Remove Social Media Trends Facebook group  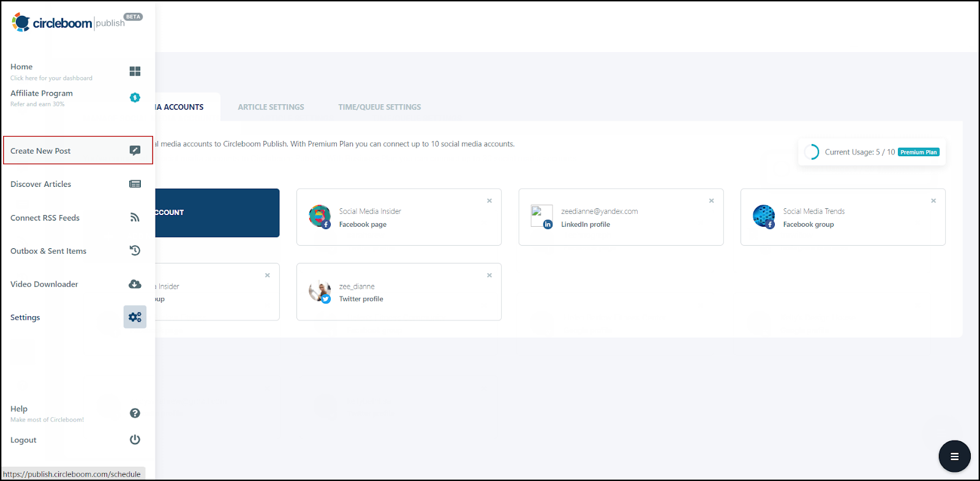coord(933,201)
